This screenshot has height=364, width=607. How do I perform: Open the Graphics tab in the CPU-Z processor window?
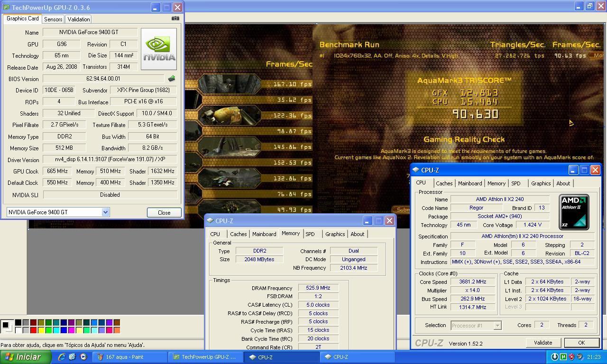(541, 183)
